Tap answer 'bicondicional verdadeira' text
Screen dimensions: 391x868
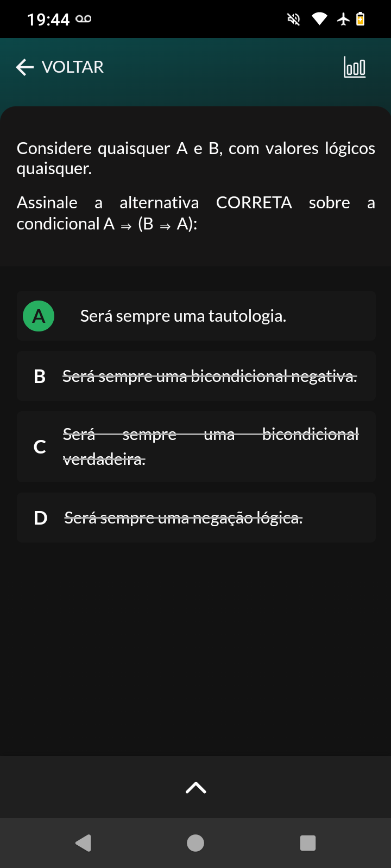click(211, 446)
